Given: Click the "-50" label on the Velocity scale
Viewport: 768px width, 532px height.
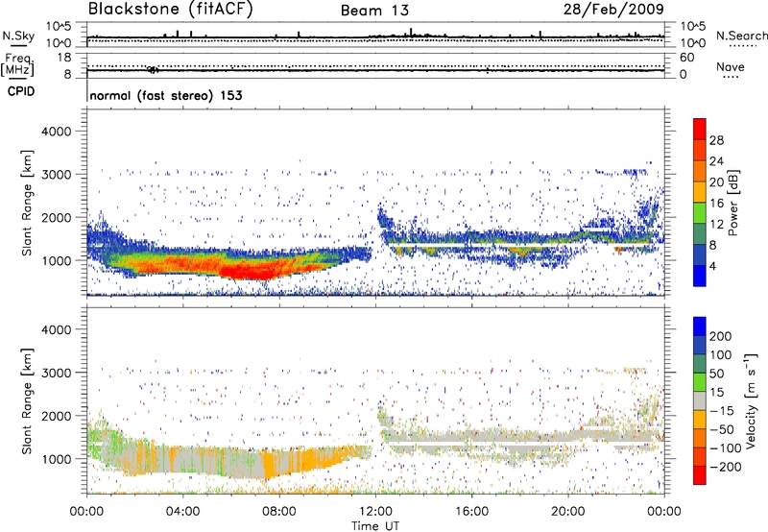Looking at the screenshot, I should pos(722,429).
